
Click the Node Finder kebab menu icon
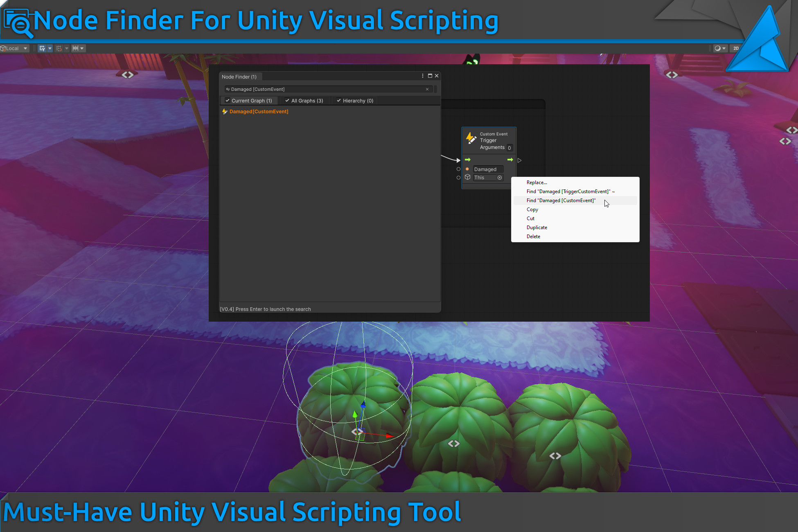click(423, 76)
